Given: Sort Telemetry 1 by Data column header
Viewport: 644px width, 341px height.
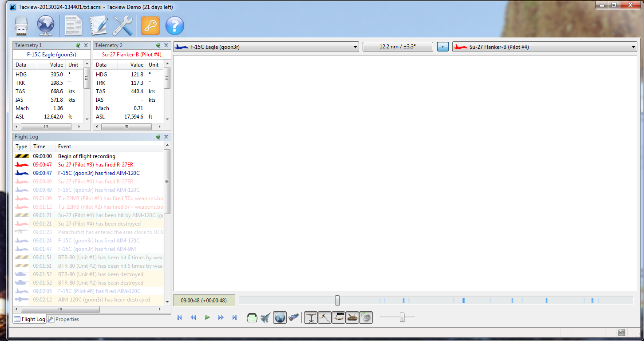Looking at the screenshot, I should pos(25,65).
